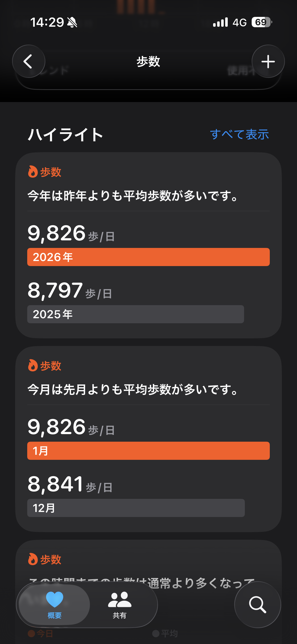Image resolution: width=297 pixels, height=644 pixels.
Task: Switch to the 共有 tab
Action: click(119, 615)
